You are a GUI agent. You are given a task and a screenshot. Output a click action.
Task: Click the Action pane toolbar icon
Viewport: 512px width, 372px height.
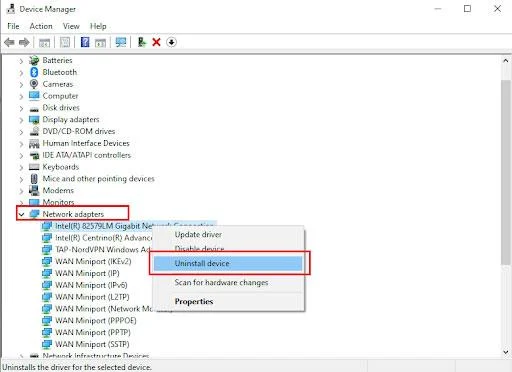100,42
